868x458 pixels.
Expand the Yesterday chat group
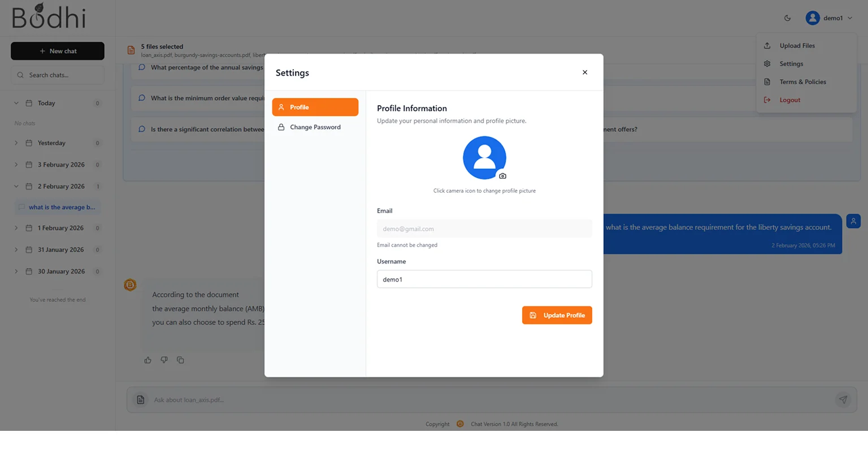(x=16, y=143)
